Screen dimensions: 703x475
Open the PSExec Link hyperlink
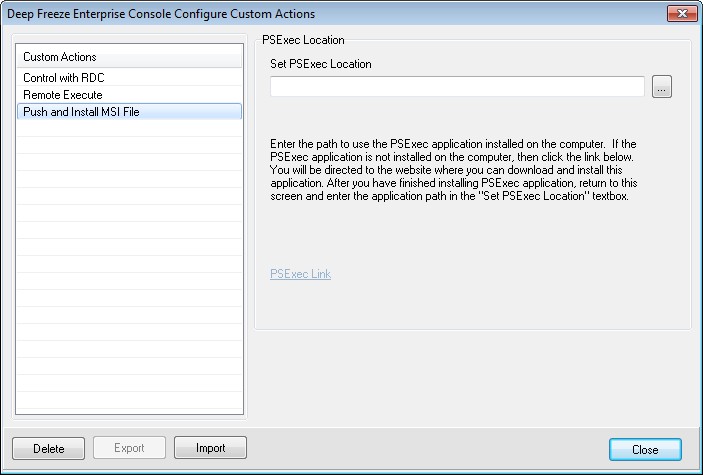(x=300, y=274)
